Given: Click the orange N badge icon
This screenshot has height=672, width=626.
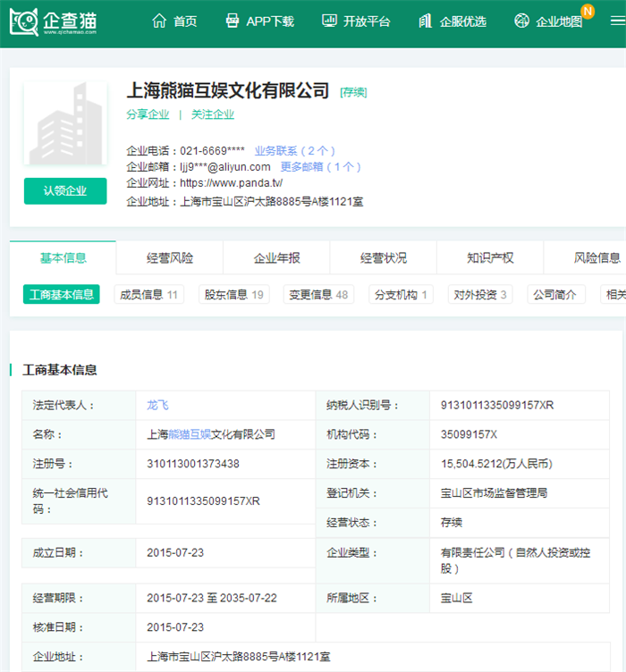Looking at the screenshot, I should [588, 11].
